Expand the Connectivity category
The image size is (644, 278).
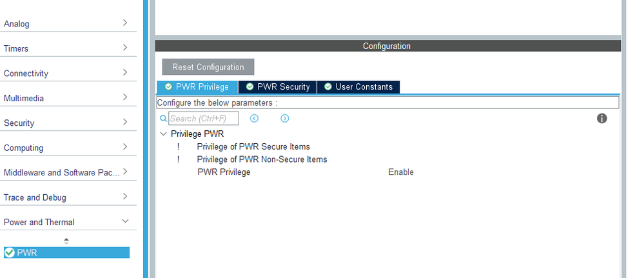125,73
